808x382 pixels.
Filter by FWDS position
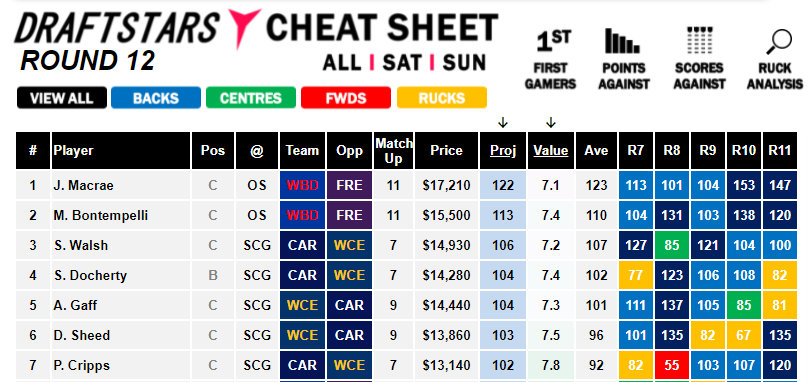point(346,98)
